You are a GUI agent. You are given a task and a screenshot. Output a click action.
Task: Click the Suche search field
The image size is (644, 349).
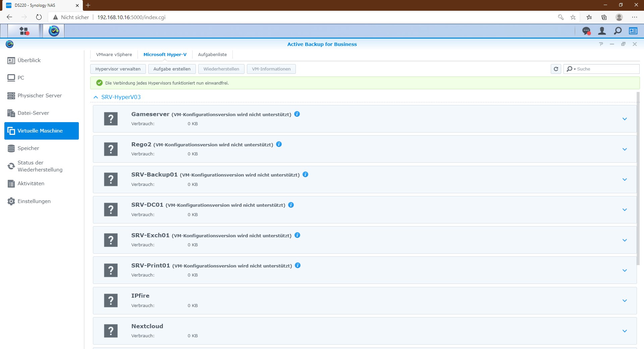coord(601,69)
